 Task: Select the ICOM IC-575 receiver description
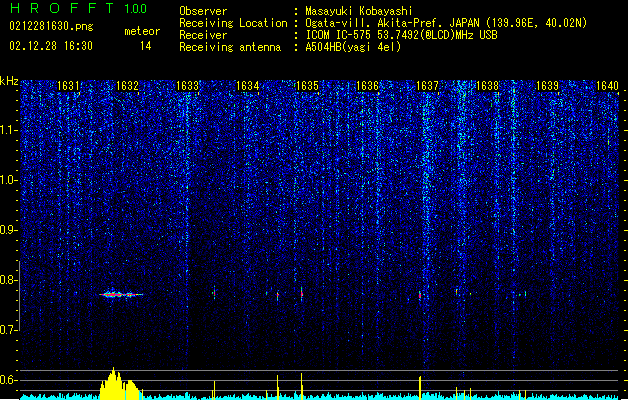point(401,35)
